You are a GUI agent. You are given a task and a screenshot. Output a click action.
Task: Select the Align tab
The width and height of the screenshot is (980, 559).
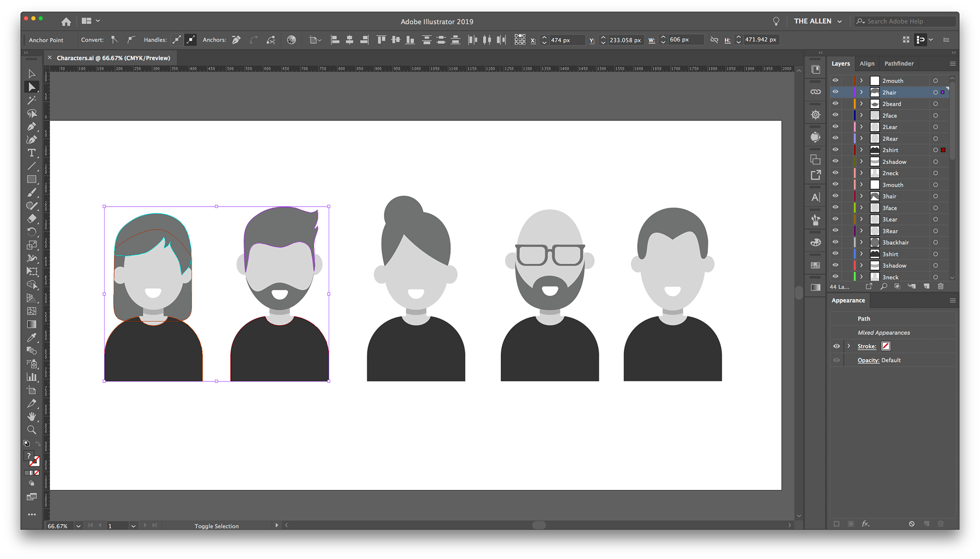click(867, 63)
